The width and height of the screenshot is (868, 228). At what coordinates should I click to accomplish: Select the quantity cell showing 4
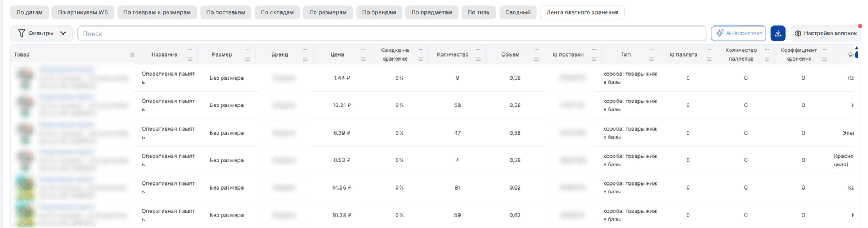(457, 160)
